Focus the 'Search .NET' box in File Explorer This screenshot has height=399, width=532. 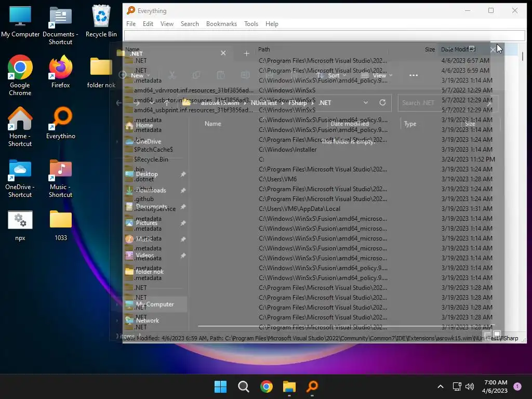coord(448,103)
